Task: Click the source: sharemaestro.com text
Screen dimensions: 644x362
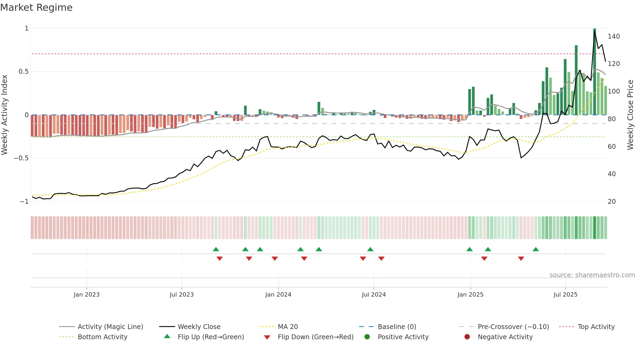Action: (x=592, y=275)
